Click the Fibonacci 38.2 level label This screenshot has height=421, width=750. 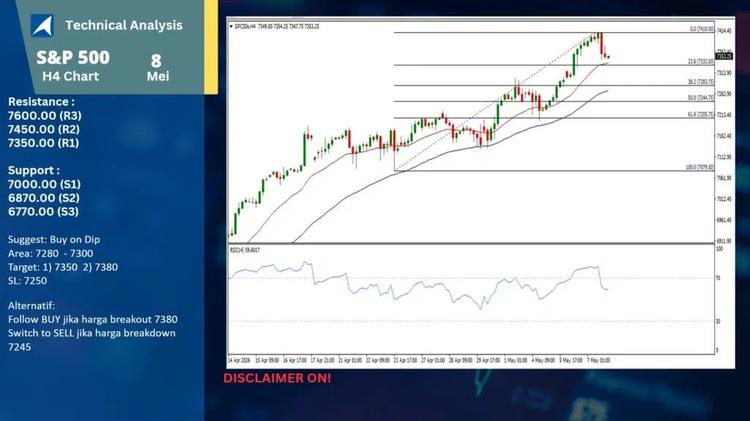(x=701, y=82)
